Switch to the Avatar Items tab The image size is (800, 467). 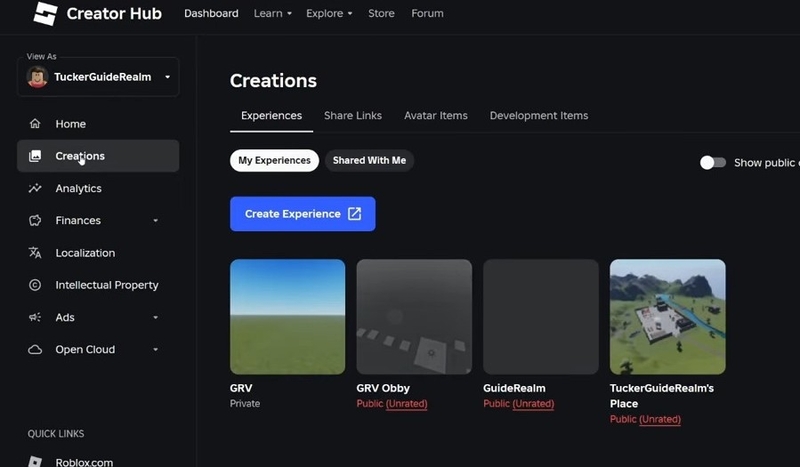[436, 116]
